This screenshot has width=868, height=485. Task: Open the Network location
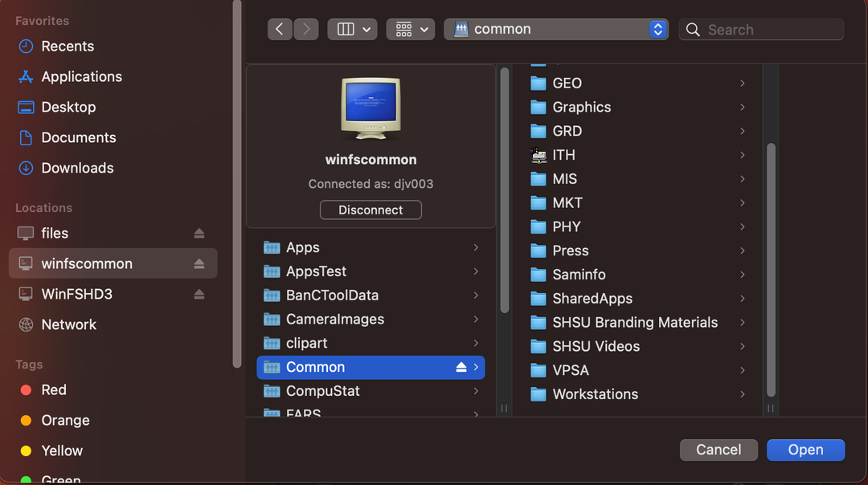pos(68,324)
